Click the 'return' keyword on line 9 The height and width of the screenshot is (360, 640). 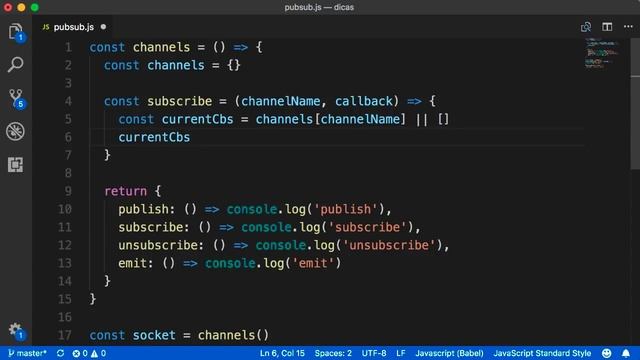125,191
